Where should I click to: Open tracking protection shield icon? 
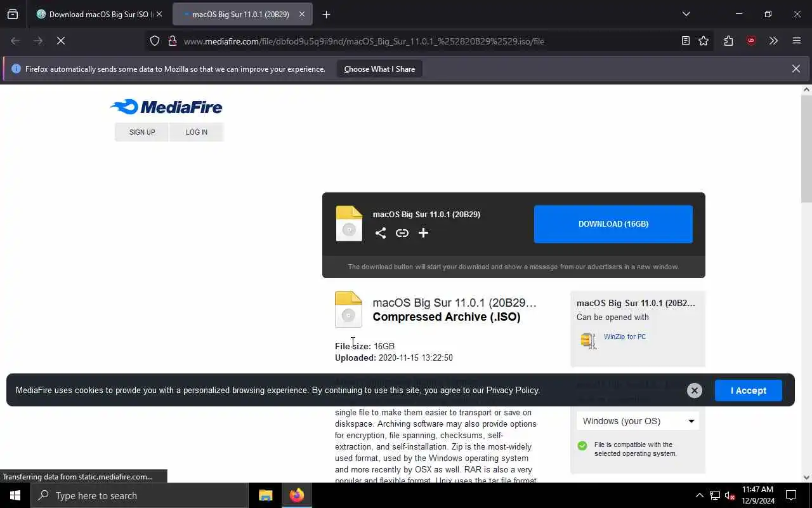coord(155,41)
